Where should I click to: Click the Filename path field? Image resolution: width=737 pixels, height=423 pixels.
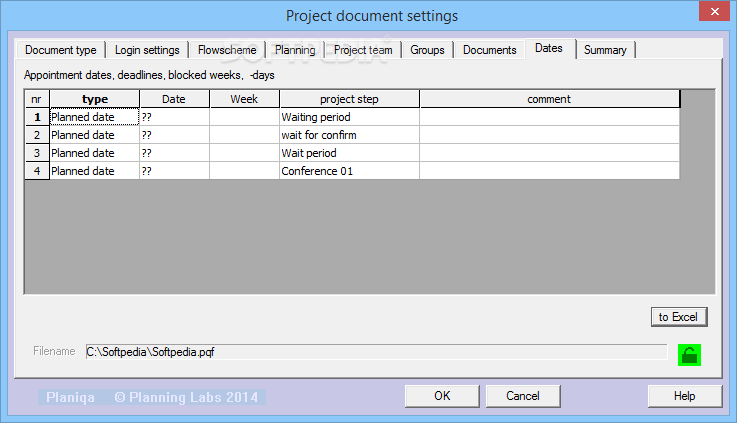376,352
